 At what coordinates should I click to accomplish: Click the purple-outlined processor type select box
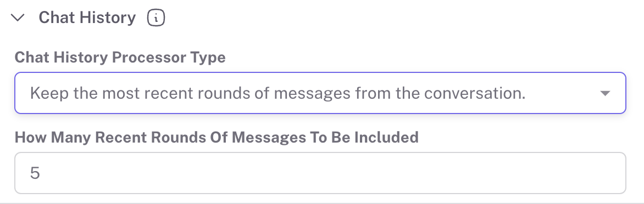320,93
